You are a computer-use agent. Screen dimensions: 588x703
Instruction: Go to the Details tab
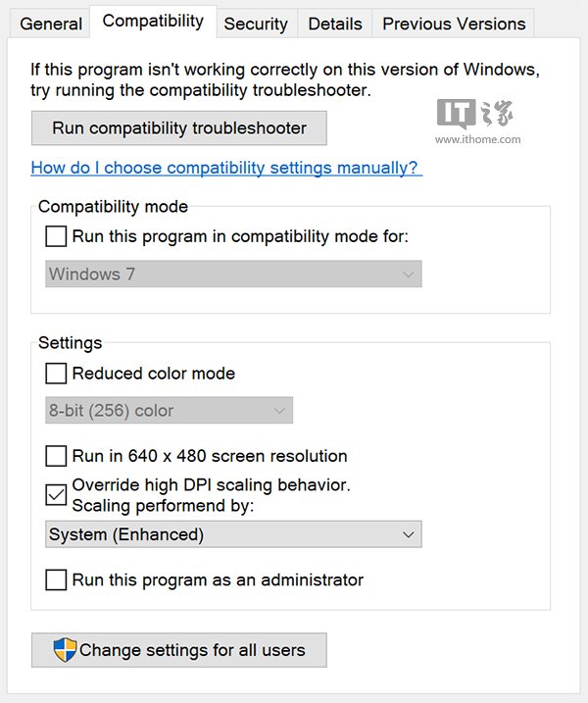(335, 24)
